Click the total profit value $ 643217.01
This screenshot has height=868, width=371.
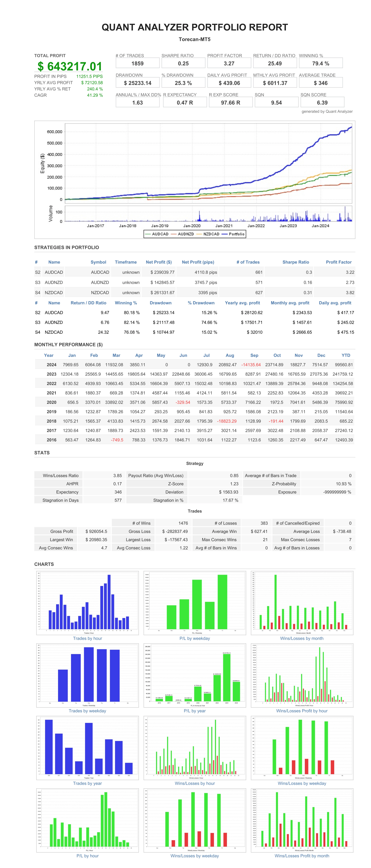(69, 66)
